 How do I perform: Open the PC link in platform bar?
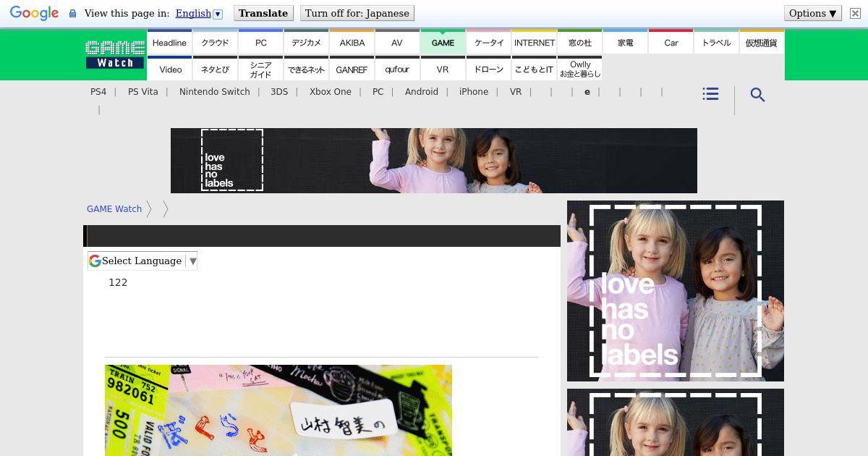click(378, 92)
